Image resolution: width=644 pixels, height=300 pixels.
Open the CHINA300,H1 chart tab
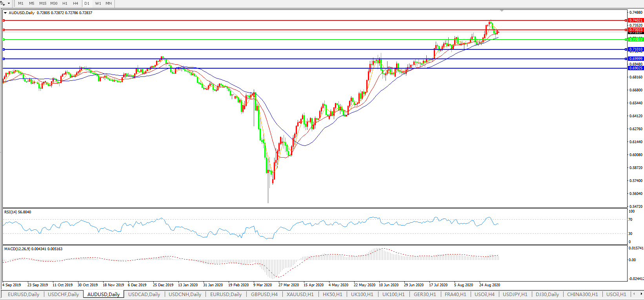582,294
